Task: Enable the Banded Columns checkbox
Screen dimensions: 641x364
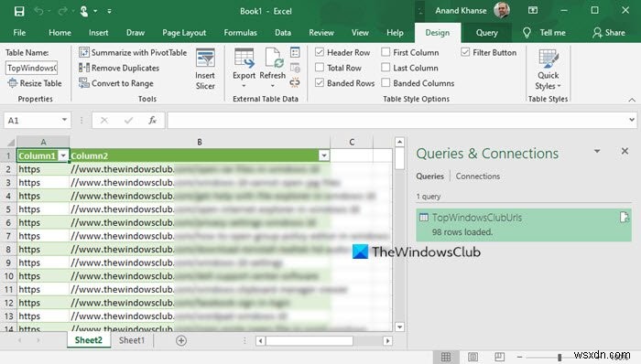Action: [386, 83]
